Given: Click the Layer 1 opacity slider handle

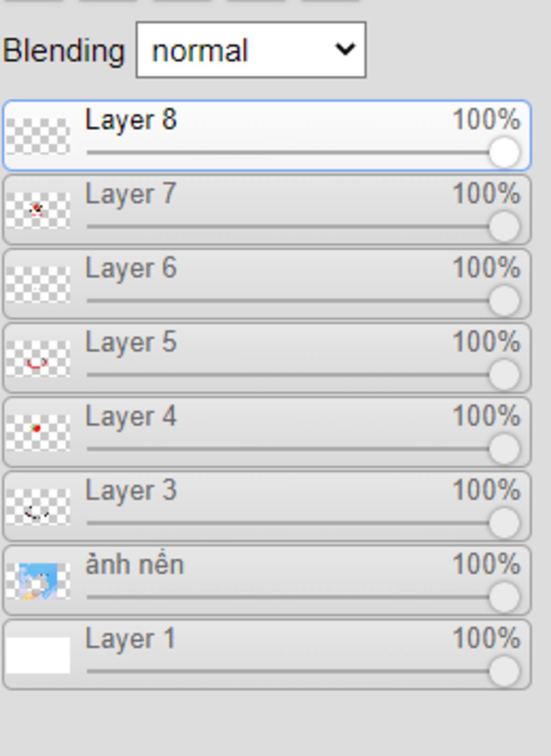Looking at the screenshot, I should coord(504,672).
